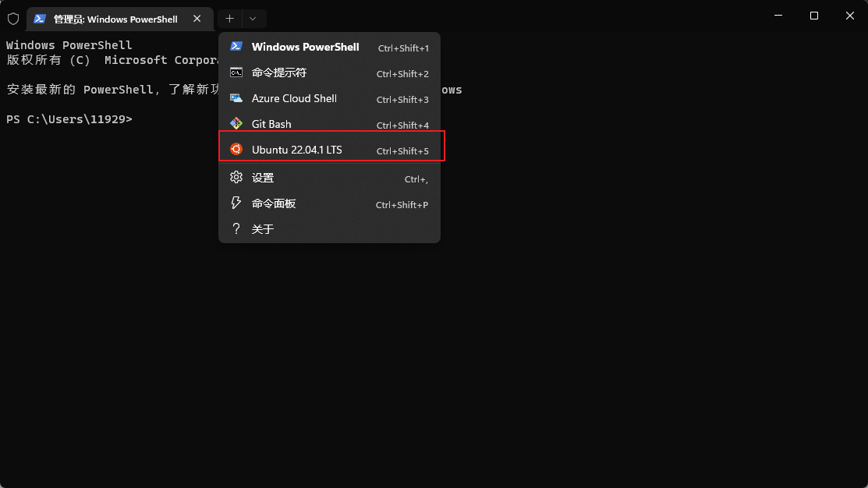This screenshot has height=488, width=868.
Task: Minimize the Windows Terminal window
Action: click(778, 16)
